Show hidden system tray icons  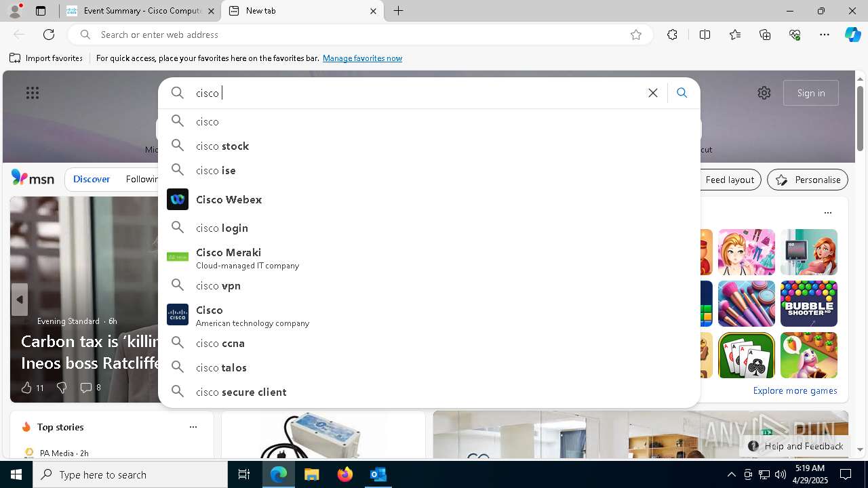731,474
